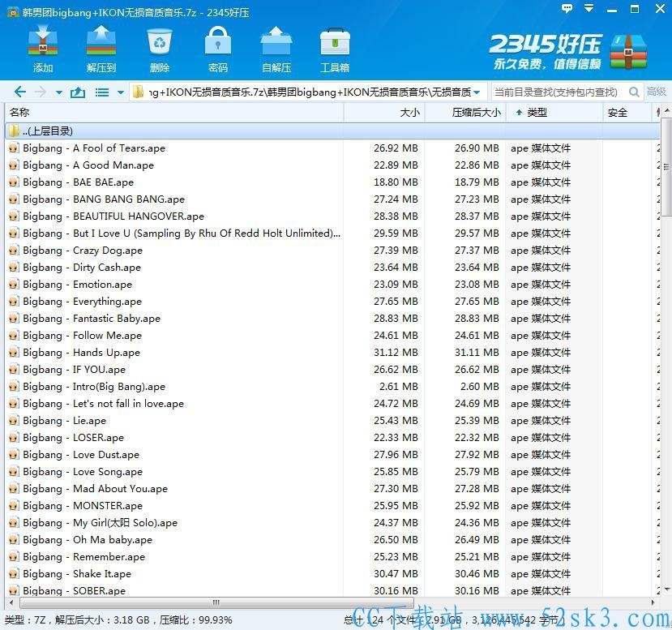Select Bigbang - Emotion.ape

click(332, 285)
